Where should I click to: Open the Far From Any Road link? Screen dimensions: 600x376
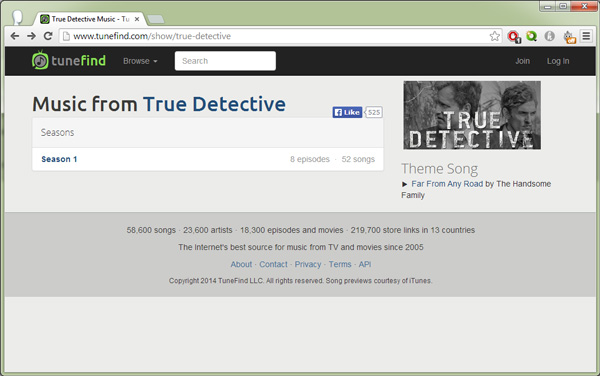point(447,184)
